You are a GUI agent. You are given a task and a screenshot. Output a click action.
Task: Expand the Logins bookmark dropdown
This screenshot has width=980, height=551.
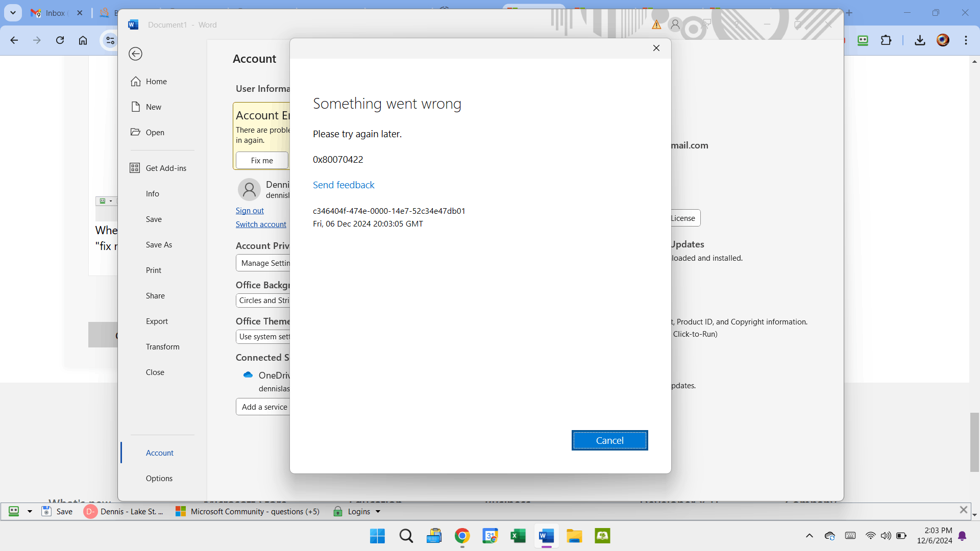378,512
